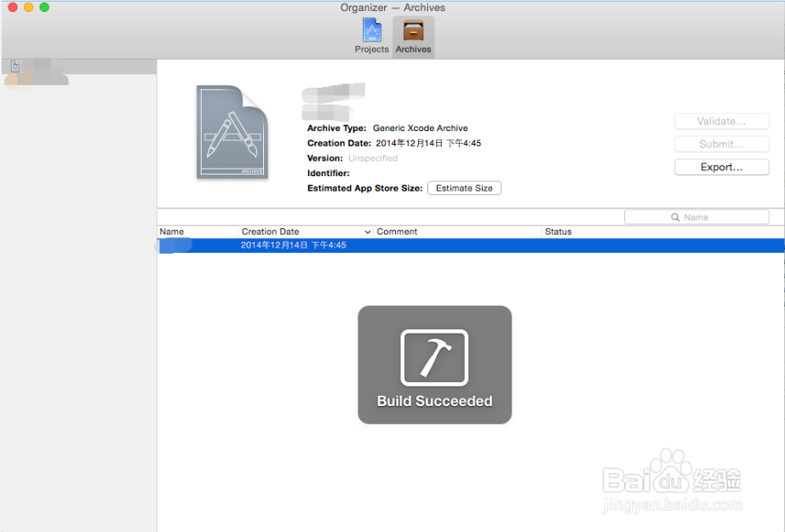Select the blurred project file icon in sidebar
Viewport: 785px width, 532px height.
[x=15, y=66]
